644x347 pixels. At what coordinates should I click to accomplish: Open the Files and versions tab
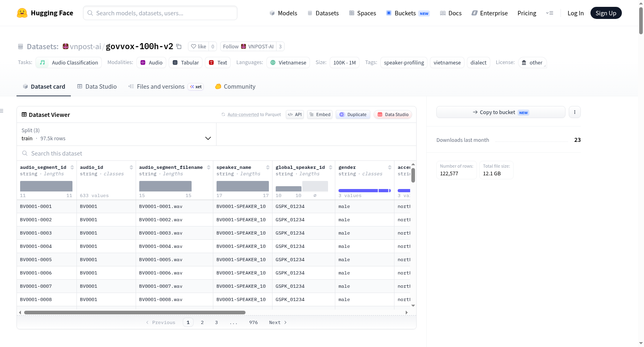[x=166, y=87]
